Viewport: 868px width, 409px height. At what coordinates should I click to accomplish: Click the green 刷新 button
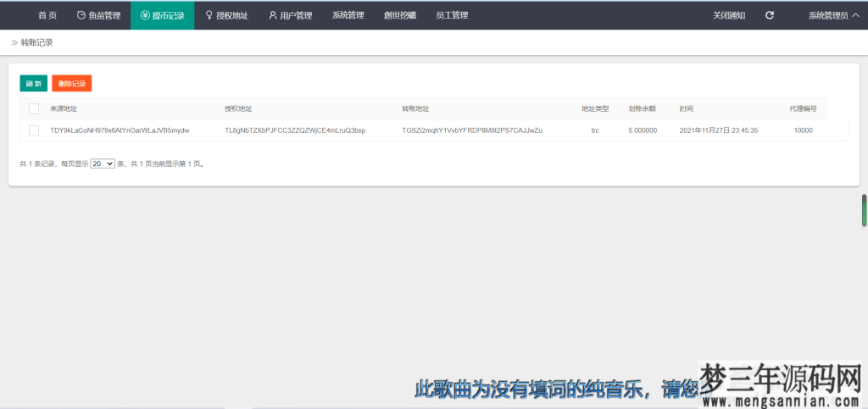point(34,84)
